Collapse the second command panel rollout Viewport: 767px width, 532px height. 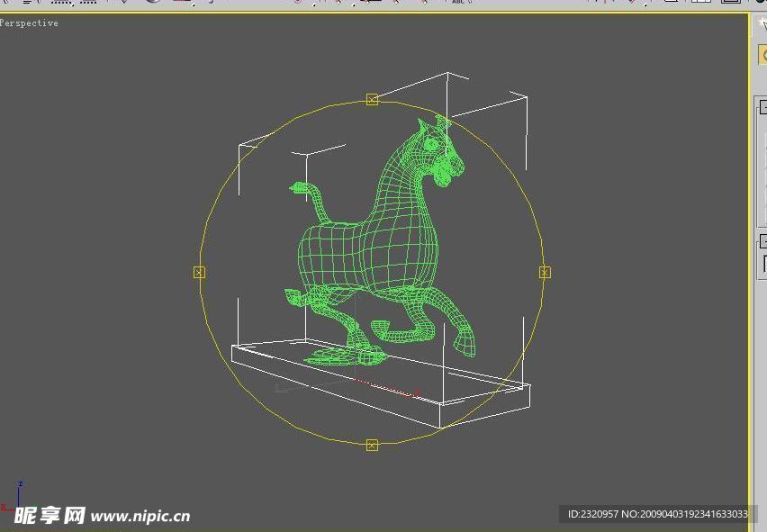(x=761, y=241)
